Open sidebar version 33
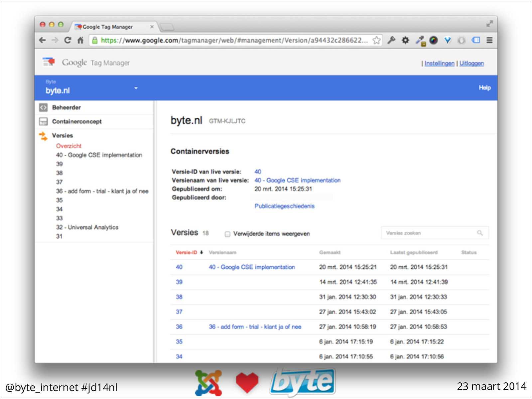 tap(59, 218)
